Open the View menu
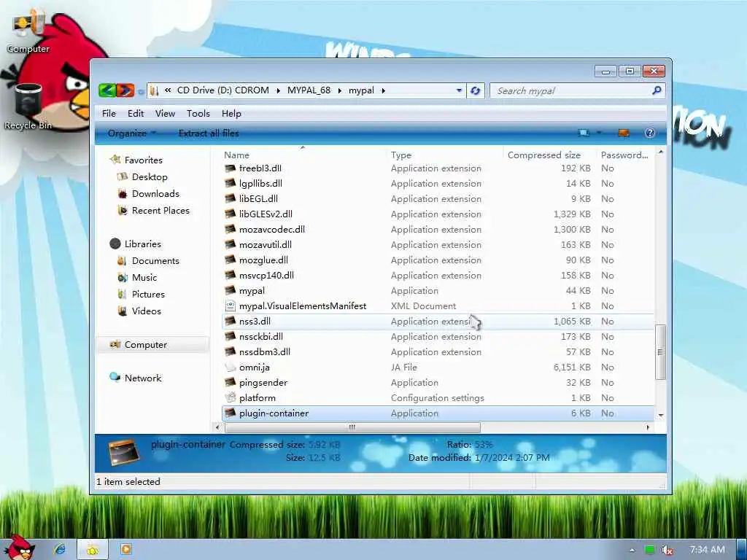This screenshot has width=747, height=560. [165, 113]
